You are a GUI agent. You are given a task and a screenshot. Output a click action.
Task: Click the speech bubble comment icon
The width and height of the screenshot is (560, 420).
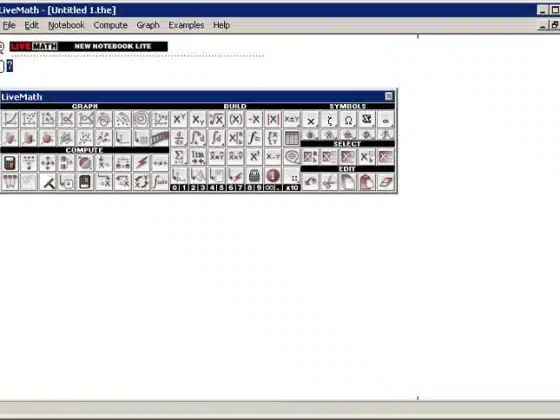coord(291,156)
